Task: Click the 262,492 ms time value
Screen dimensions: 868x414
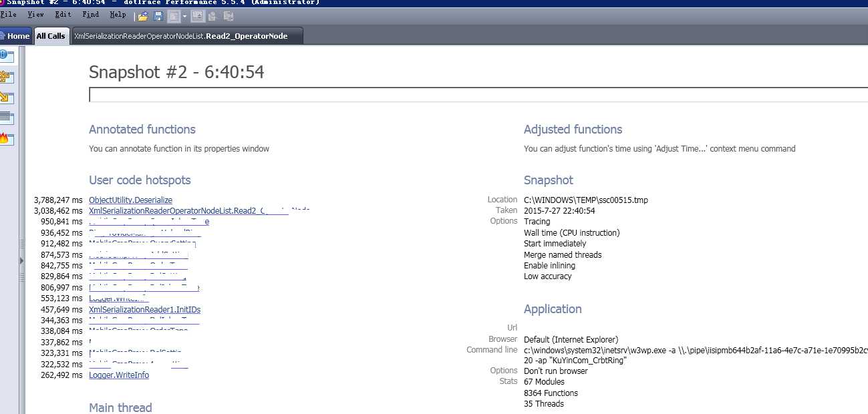Action: [62, 375]
